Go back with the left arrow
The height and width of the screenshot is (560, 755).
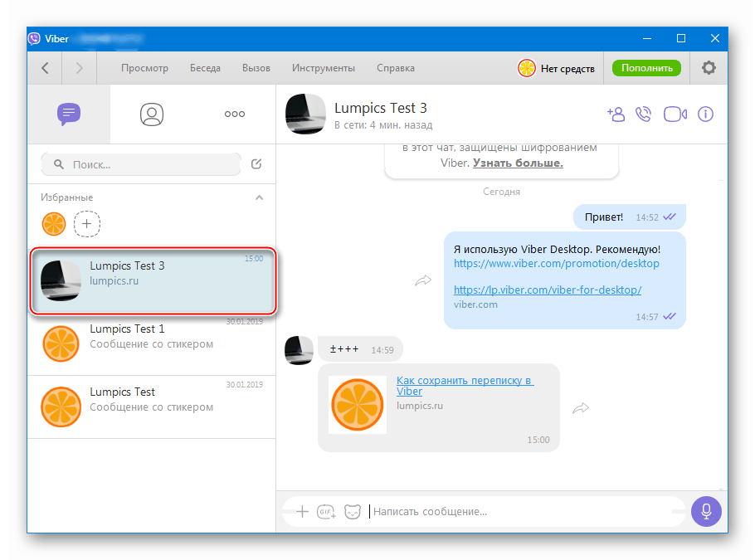click(x=45, y=68)
